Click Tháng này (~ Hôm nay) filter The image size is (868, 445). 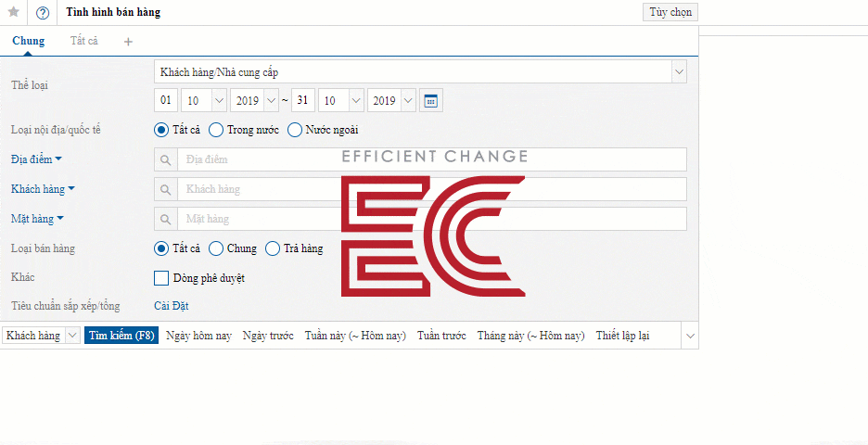tap(530, 336)
